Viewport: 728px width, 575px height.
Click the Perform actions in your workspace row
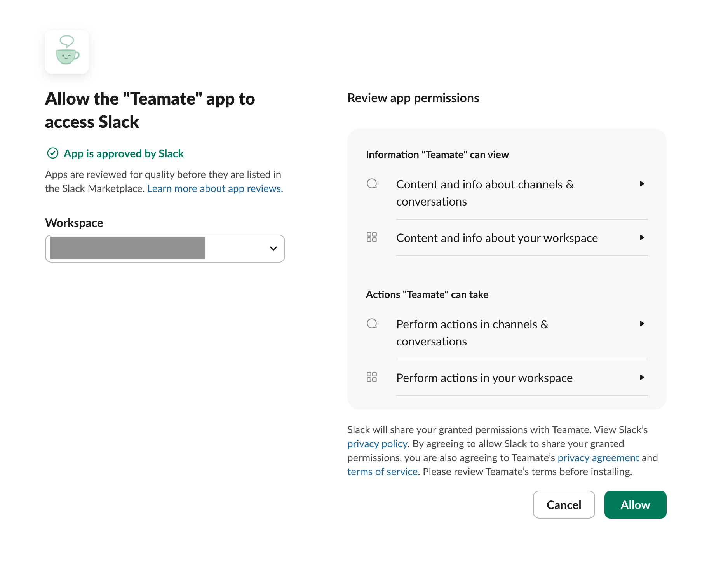pos(484,377)
